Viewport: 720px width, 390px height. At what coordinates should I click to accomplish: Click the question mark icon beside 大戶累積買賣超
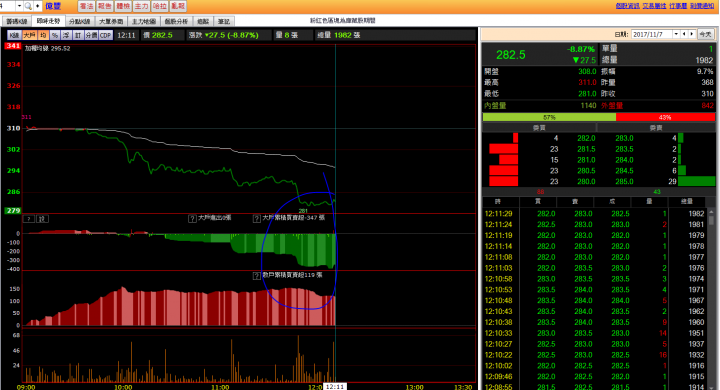click(257, 219)
